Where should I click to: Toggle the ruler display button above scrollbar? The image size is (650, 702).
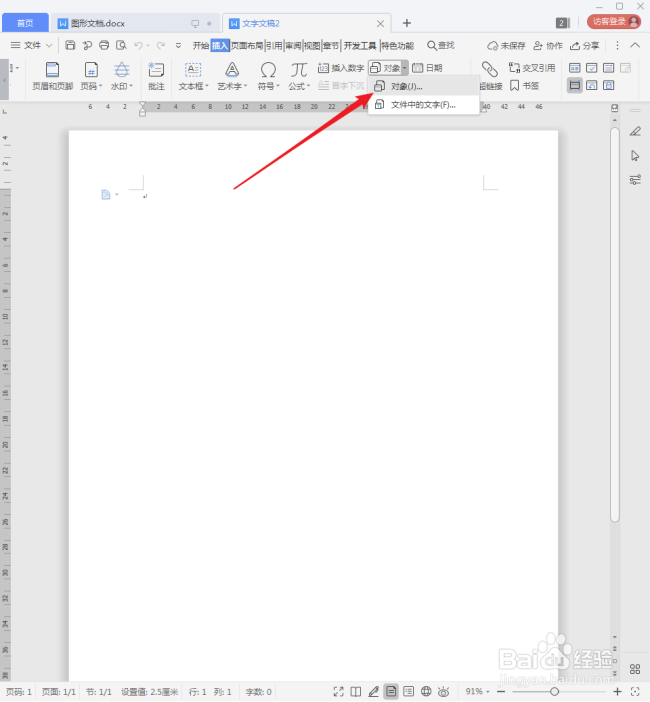[x=615, y=108]
